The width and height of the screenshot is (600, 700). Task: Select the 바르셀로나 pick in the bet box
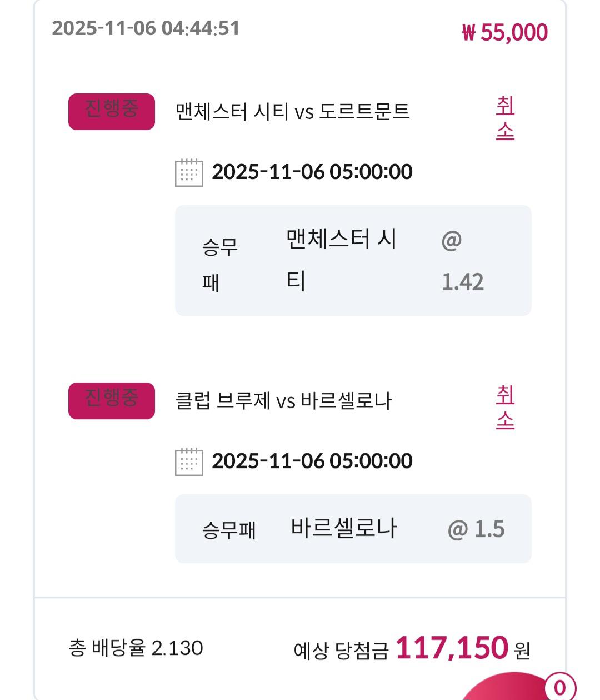click(344, 528)
